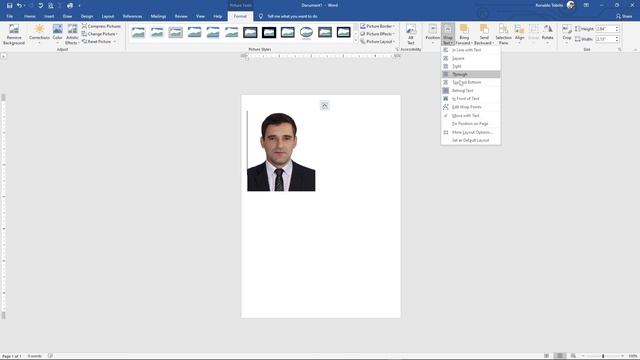Choose Behind Text wrapping
The width and height of the screenshot is (640, 360).
(471, 91)
